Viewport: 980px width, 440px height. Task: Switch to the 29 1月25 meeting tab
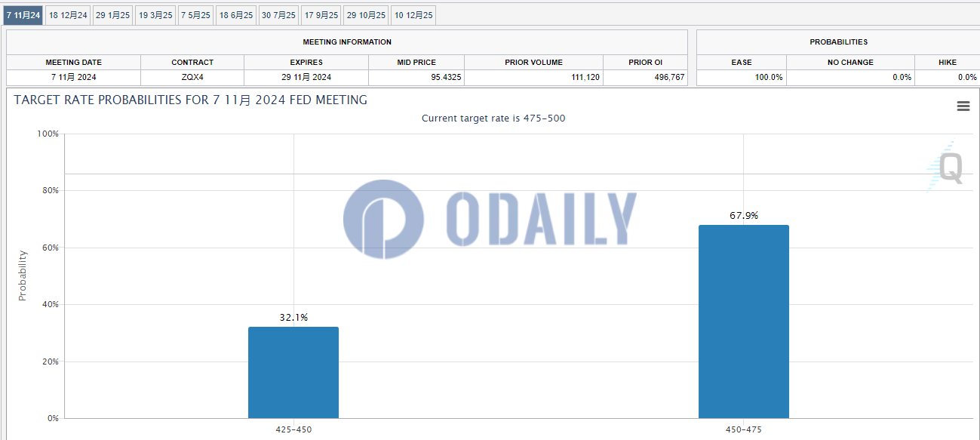113,15
